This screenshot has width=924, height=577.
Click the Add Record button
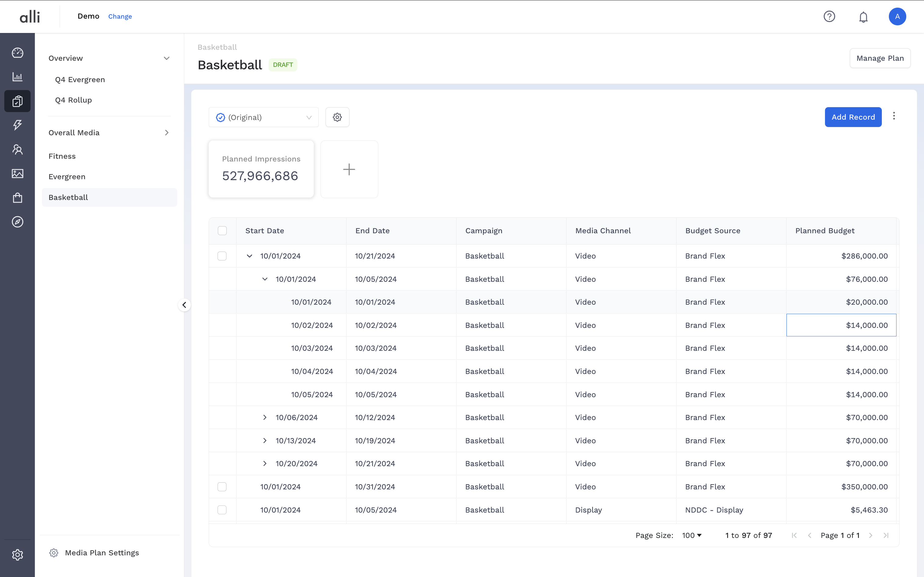853,117
